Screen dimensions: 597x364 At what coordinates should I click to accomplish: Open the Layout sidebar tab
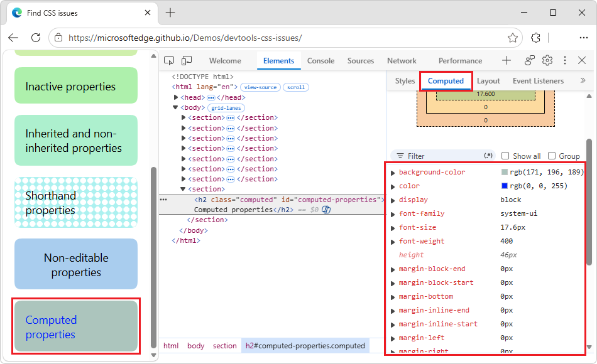[488, 80]
